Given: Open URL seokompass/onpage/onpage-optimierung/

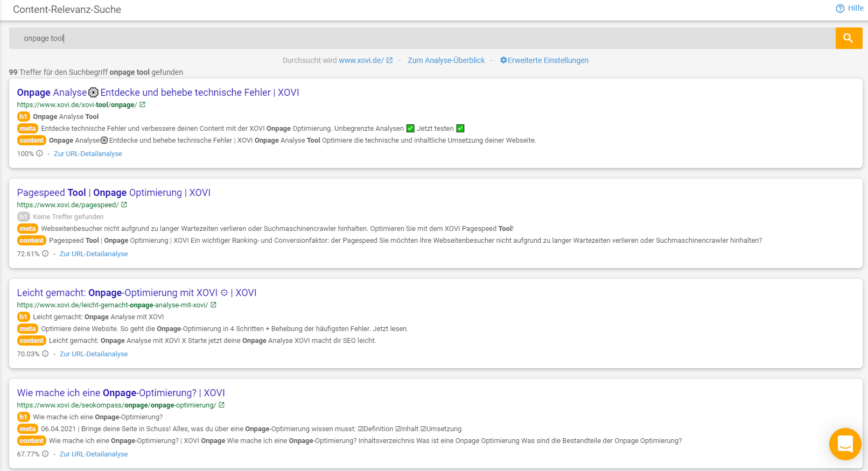Looking at the screenshot, I should [x=116, y=405].
